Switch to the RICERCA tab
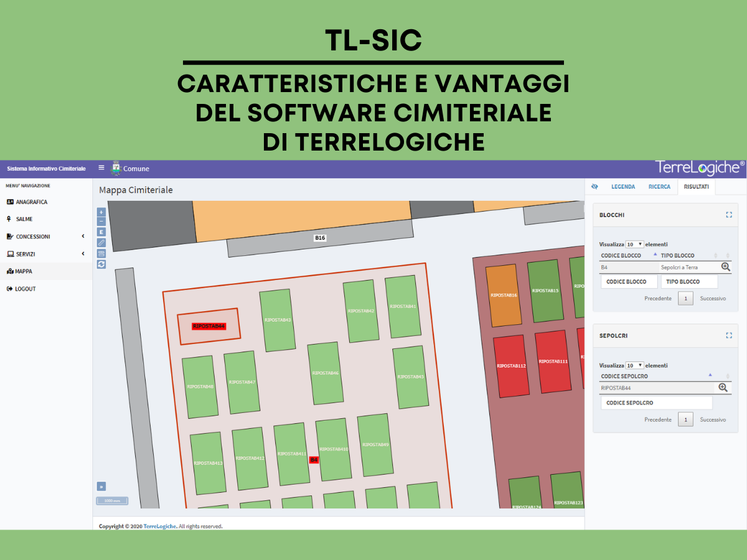The height and width of the screenshot is (560, 747). click(659, 187)
